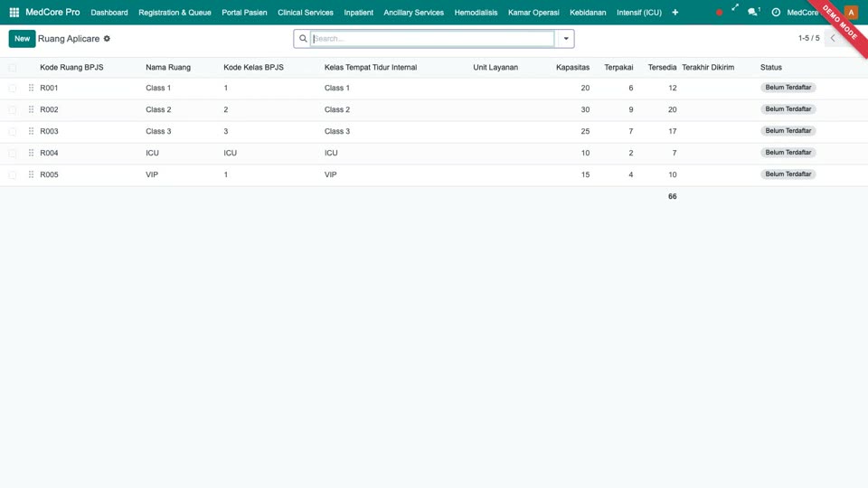This screenshot has height=488, width=868.
Task: Open Kamar Operasi menu
Action: (x=533, y=12)
